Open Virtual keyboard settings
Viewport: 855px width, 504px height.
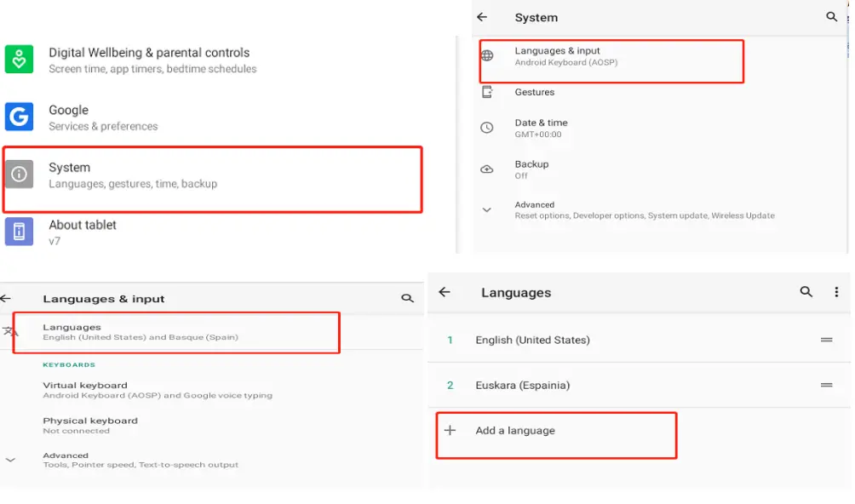pyautogui.click(x=85, y=390)
